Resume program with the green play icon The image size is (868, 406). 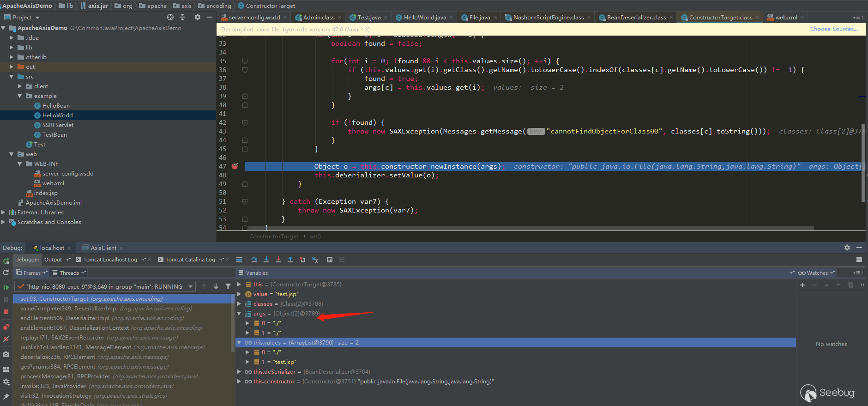6,287
